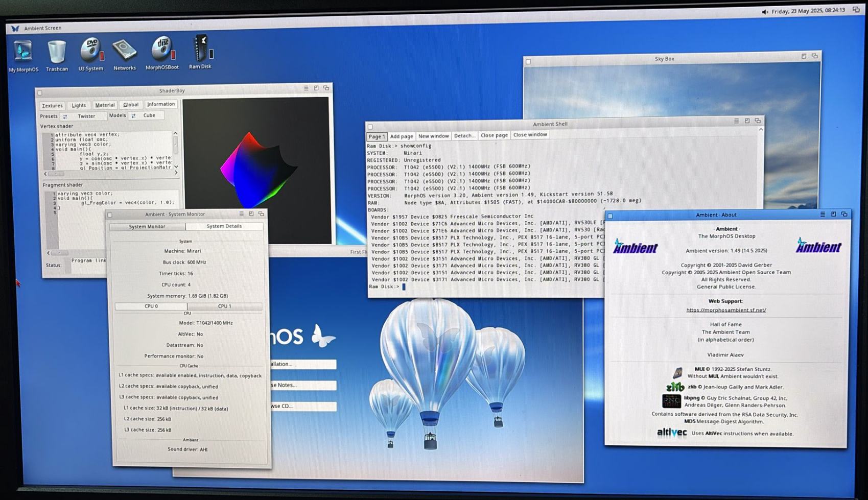Switch to the System Monitor tab
This screenshot has width=868, height=500.
[x=147, y=227]
